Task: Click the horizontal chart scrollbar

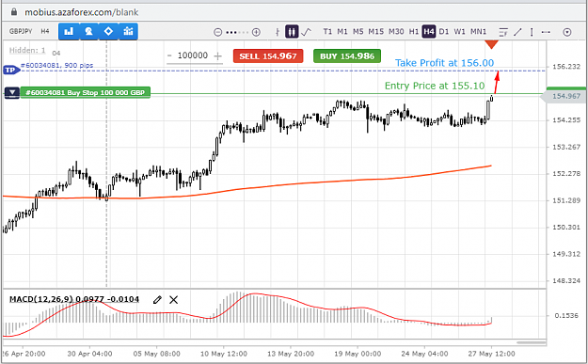Action: click(x=531, y=342)
